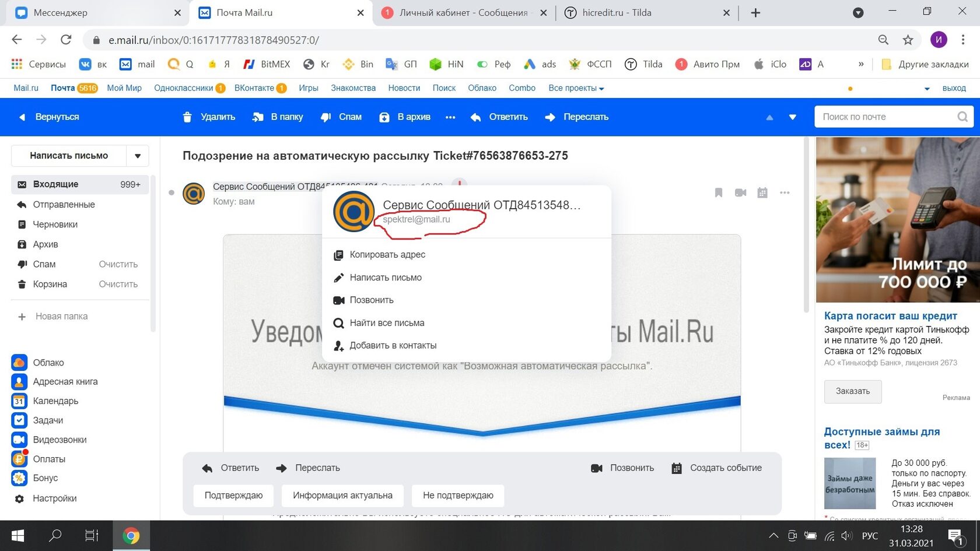Open Одноклассники portal link
Viewport: 980px width, 551px height.
point(184,88)
